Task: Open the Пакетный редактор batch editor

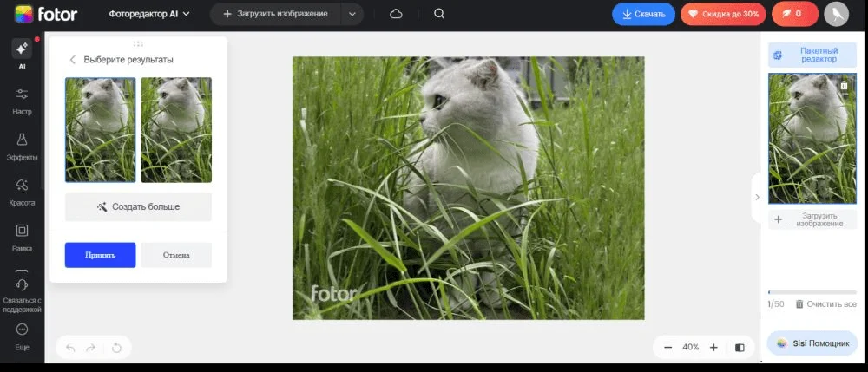Action: (812, 55)
